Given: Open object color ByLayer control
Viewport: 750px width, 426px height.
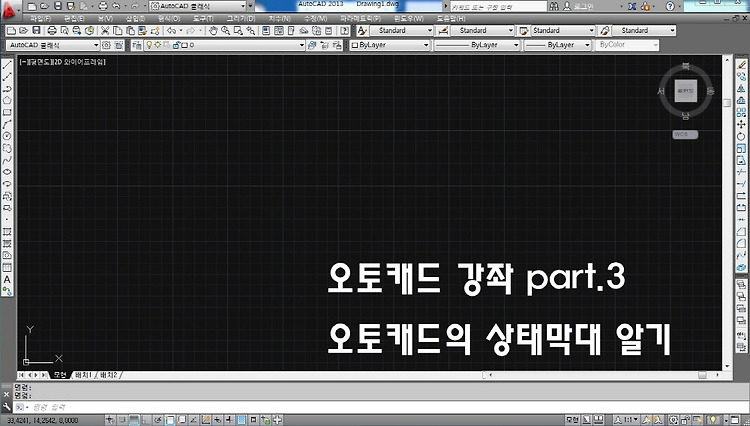Looking at the screenshot, I should point(390,45).
